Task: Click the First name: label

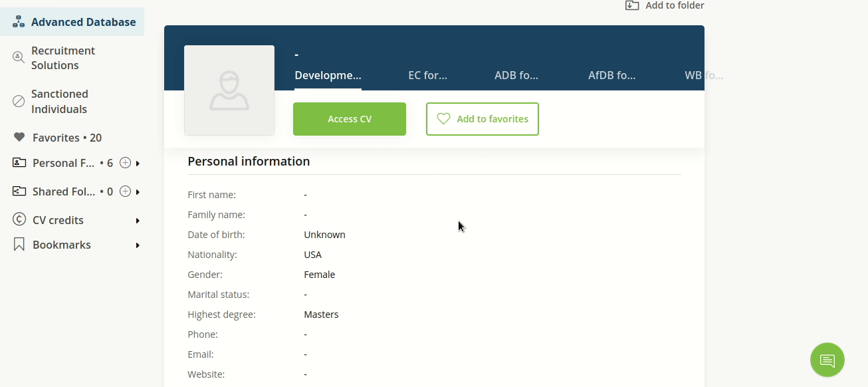Action: [x=211, y=195]
